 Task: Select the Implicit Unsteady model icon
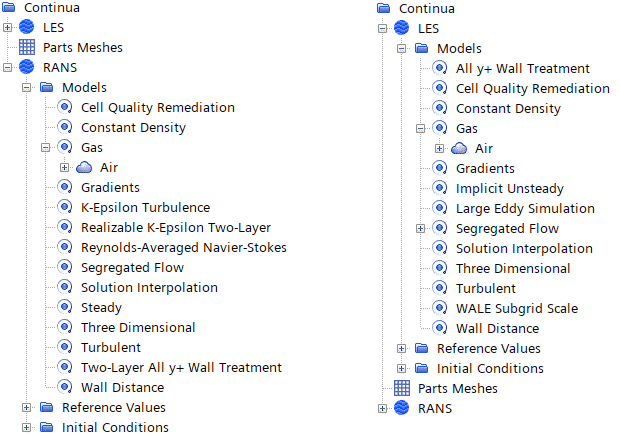click(440, 188)
